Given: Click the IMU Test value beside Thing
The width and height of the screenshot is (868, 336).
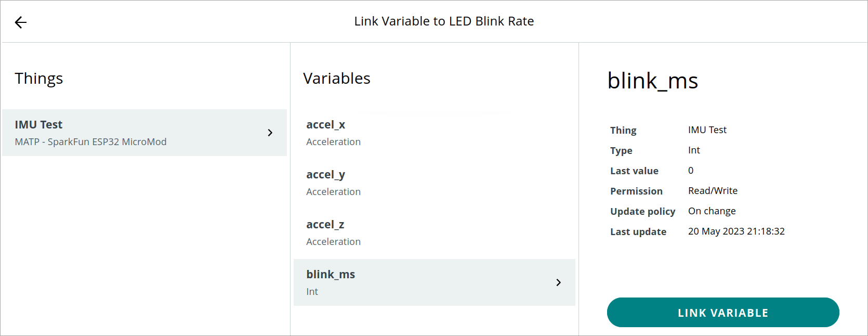Looking at the screenshot, I should (707, 130).
